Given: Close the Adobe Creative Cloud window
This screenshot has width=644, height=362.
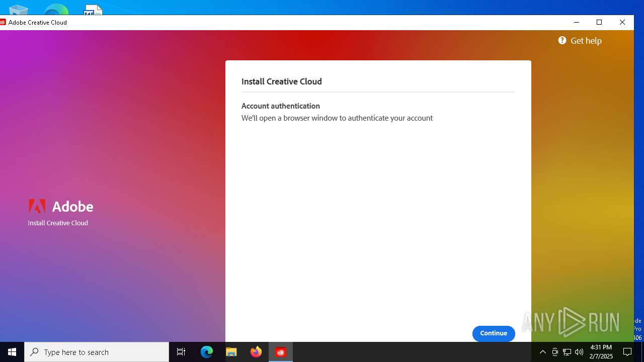Looking at the screenshot, I should tap(622, 22).
